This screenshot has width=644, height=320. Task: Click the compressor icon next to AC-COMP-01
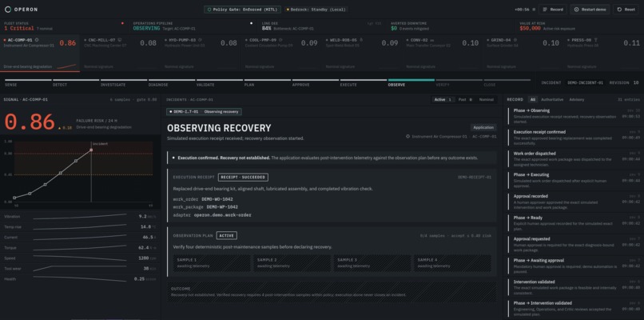click(x=37, y=40)
